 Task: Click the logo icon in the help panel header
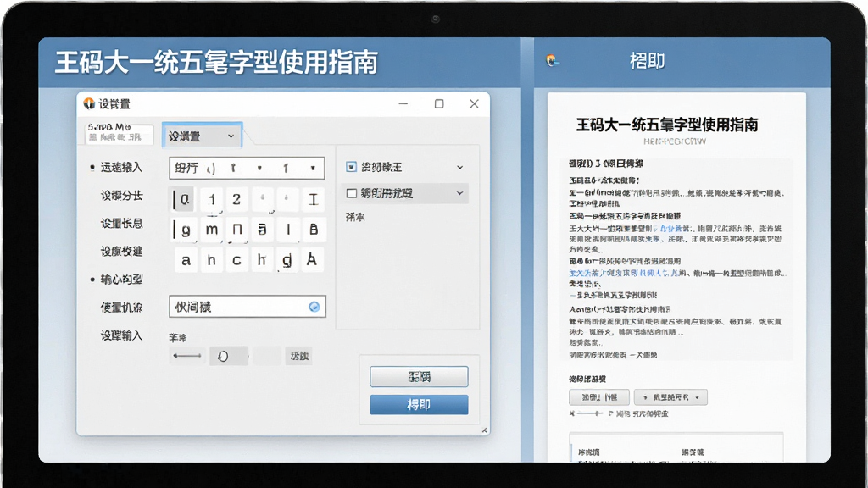click(x=552, y=60)
